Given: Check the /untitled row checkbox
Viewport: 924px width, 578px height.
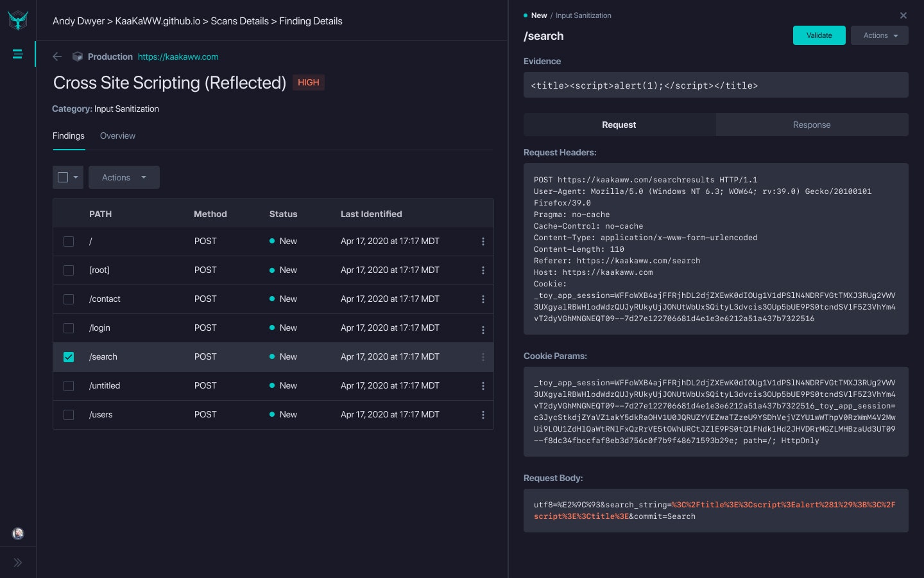Looking at the screenshot, I should [x=69, y=386].
